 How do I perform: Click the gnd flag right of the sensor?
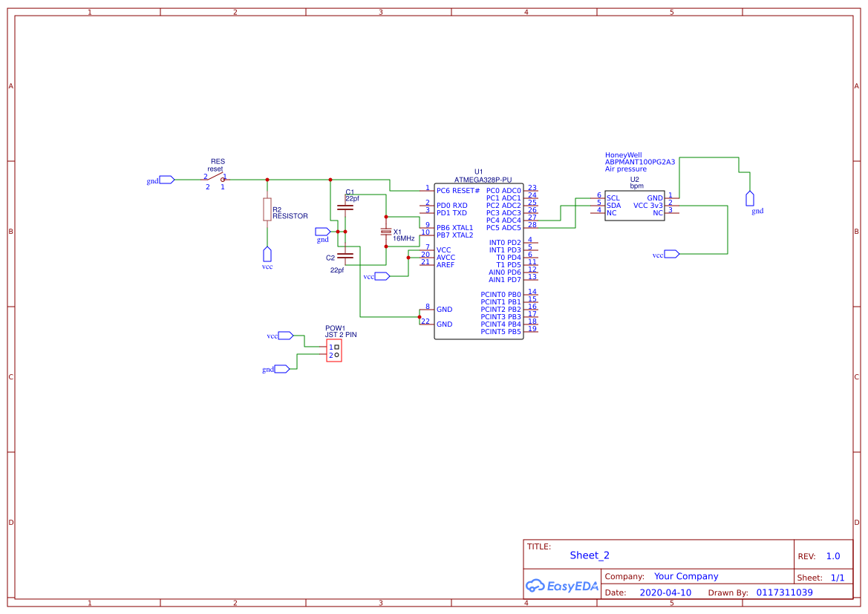[x=750, y=197]
